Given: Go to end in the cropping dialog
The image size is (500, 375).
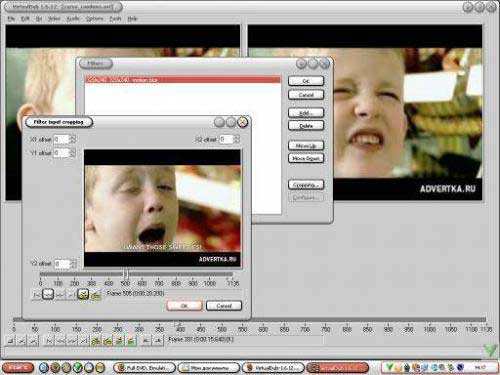Looking at the screenshot, I should point(71,295).
